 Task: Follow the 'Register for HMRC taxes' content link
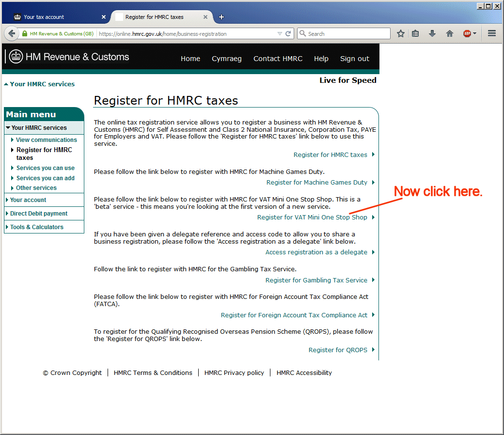[x=330, y=155]
